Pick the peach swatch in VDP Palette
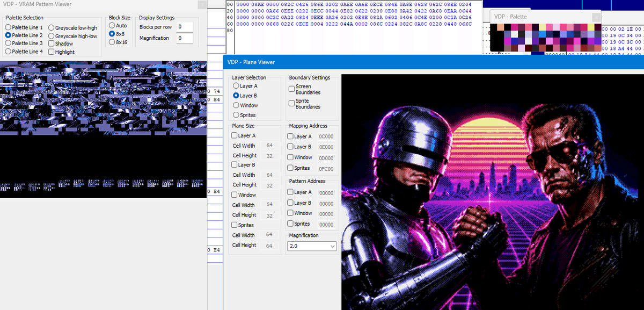The height and width of the screenshot is (310, 644). pos(500,27)
